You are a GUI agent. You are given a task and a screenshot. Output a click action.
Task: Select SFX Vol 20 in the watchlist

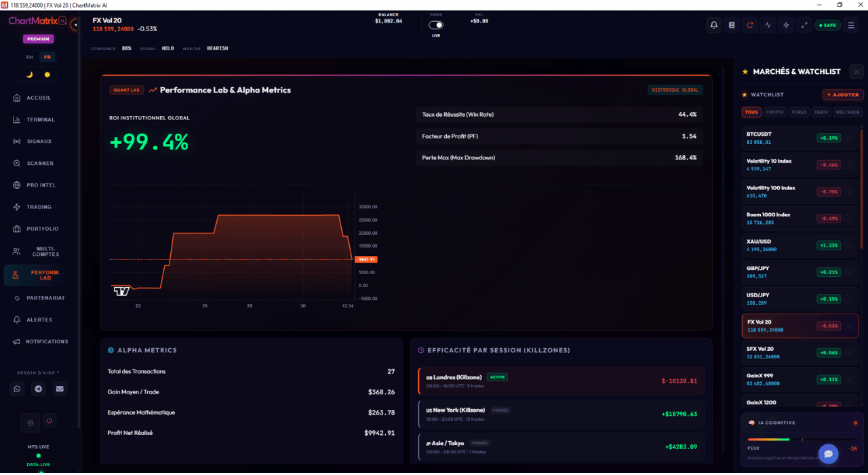tap(800, 352)
